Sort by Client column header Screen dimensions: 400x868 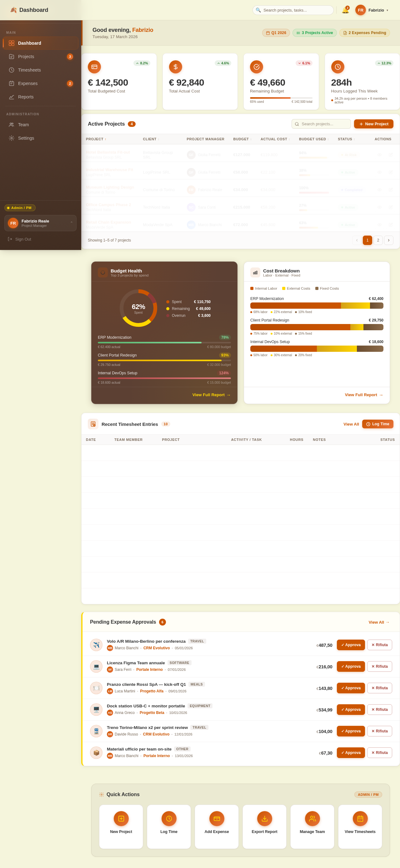[x=151, y=139]
